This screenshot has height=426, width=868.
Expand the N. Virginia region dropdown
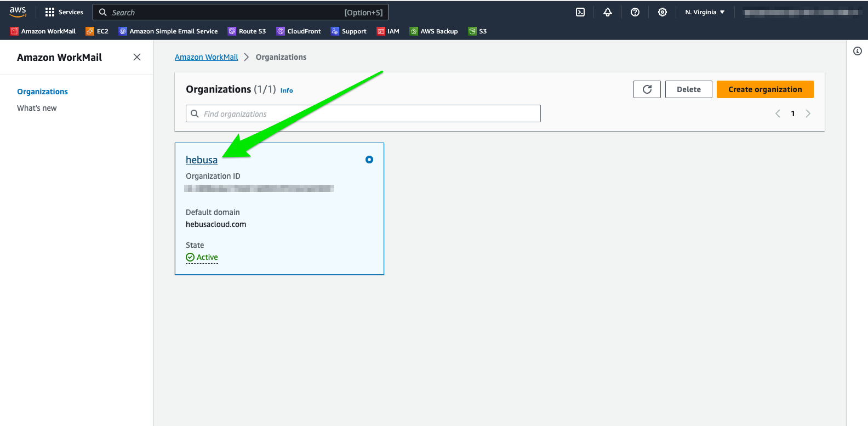[705, 12]
